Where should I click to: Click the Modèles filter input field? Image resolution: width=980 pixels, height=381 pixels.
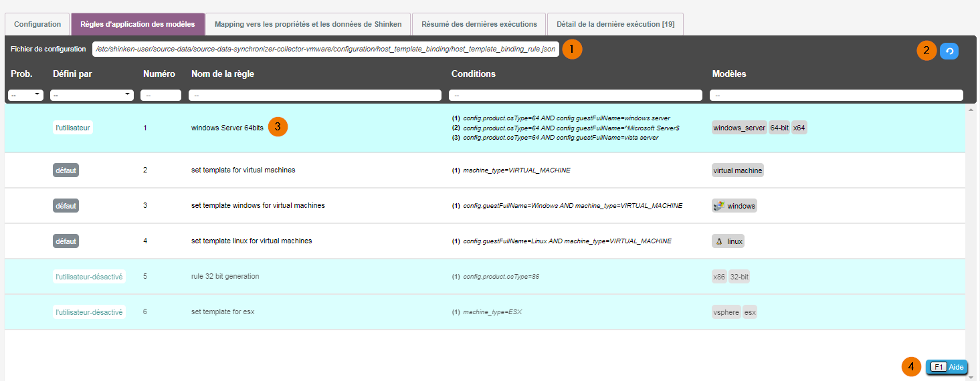(x=836, y=96)
